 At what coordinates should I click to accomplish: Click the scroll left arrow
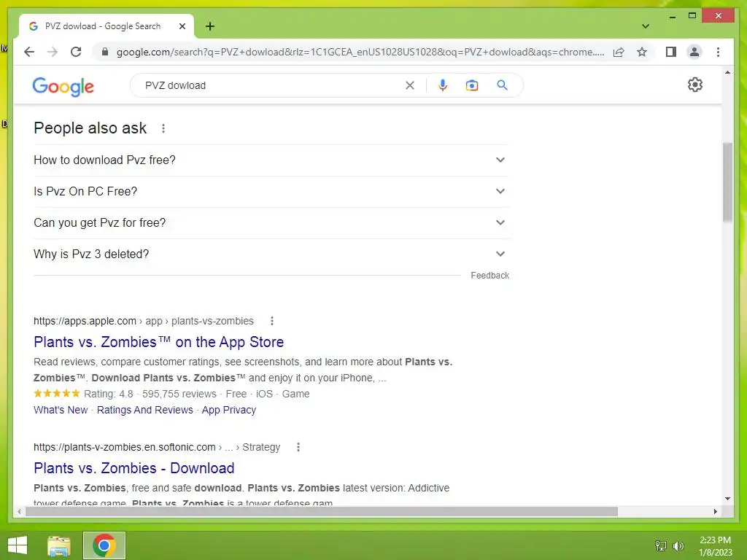[19, 511]
